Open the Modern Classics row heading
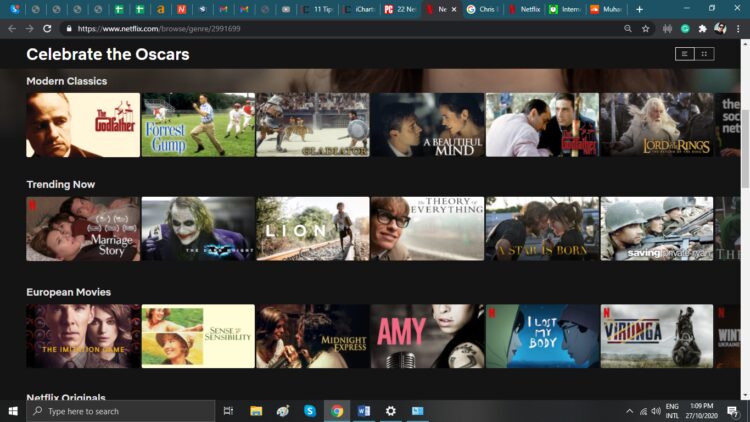 coord(66,81)
